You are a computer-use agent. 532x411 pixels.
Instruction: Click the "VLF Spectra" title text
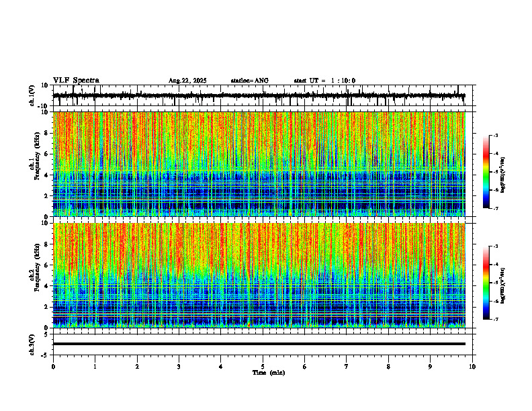(x=76, y=81)
